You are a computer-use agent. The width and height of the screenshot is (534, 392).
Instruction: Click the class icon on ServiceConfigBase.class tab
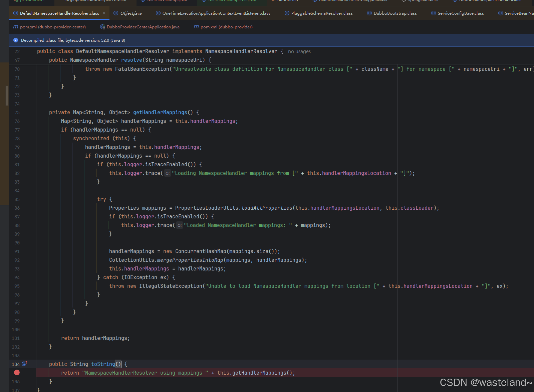[433, 13]
